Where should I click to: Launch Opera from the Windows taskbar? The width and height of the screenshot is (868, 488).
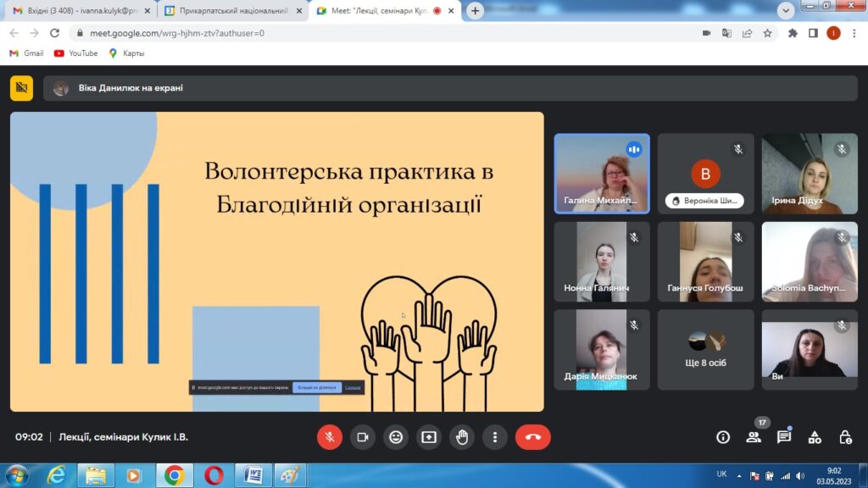click(214, 475)
